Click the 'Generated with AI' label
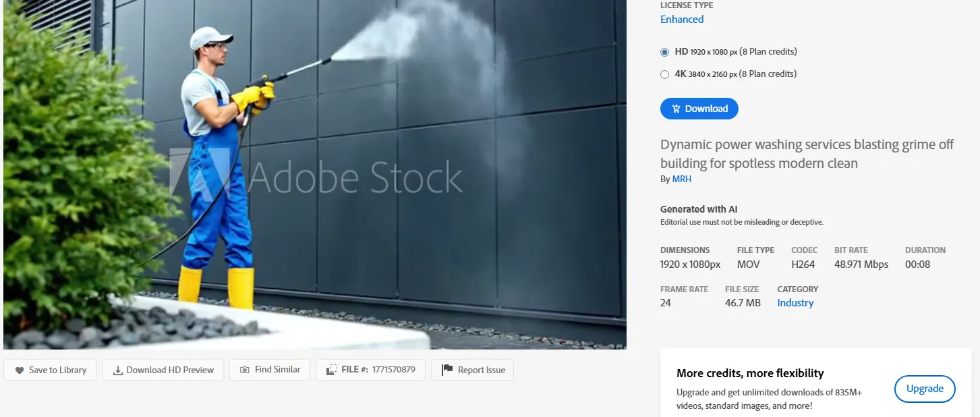Image resolution: width=980 pixels, height=417 pixels. click(x=699, y=209)
